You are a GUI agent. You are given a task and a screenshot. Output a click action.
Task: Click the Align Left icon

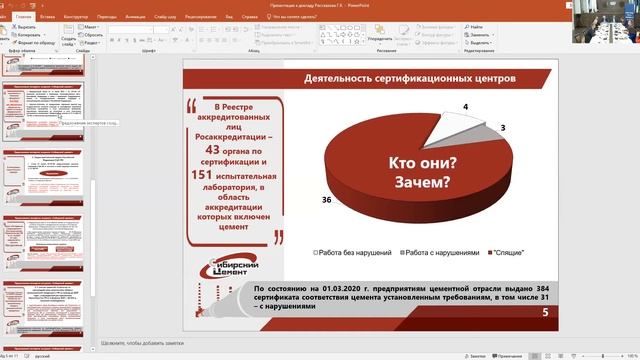(202, 40)
